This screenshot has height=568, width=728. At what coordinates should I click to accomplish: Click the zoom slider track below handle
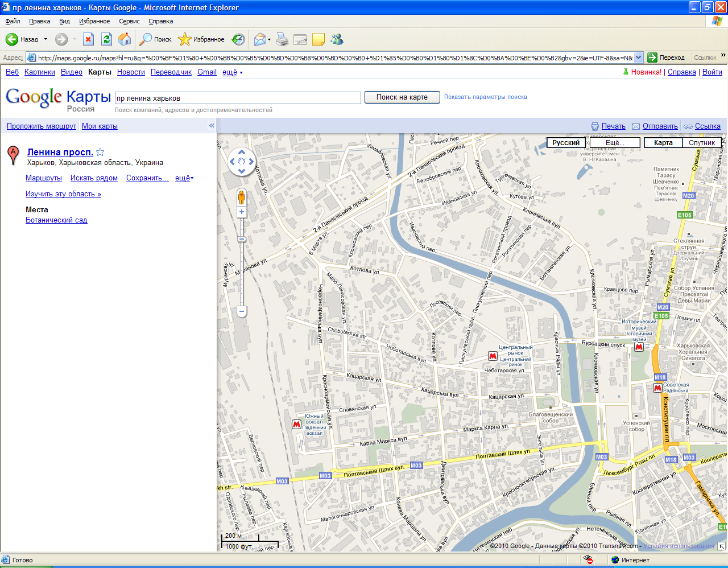242,274
